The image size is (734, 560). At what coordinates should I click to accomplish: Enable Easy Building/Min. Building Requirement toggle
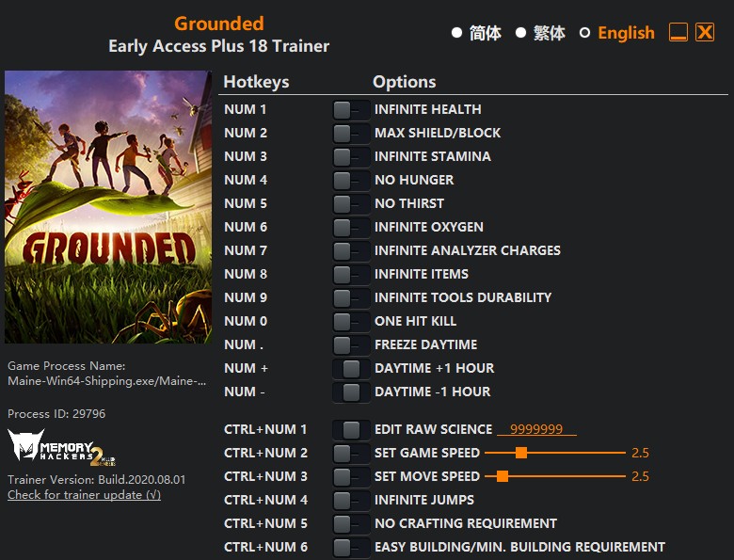tap(351, 548)
